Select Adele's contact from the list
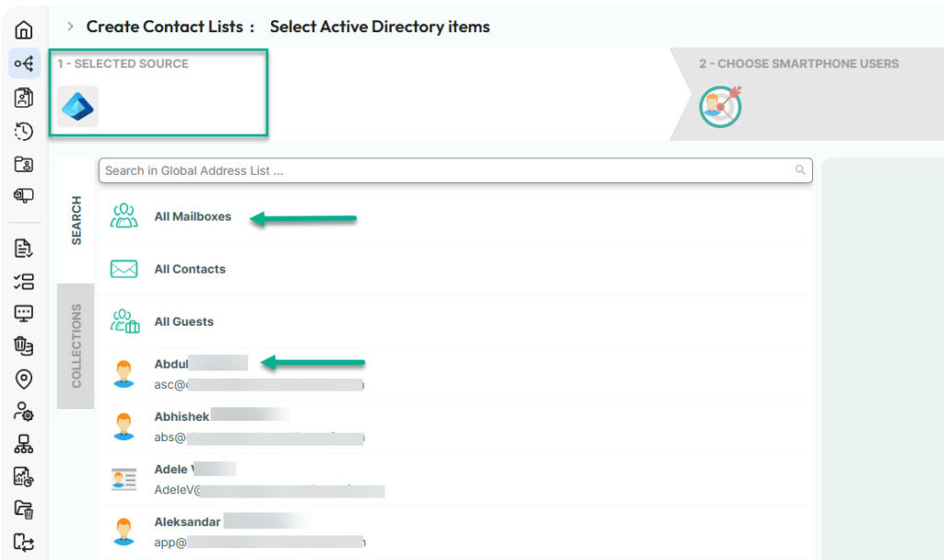This screenshot has width=944, height=560. (172, 468)
